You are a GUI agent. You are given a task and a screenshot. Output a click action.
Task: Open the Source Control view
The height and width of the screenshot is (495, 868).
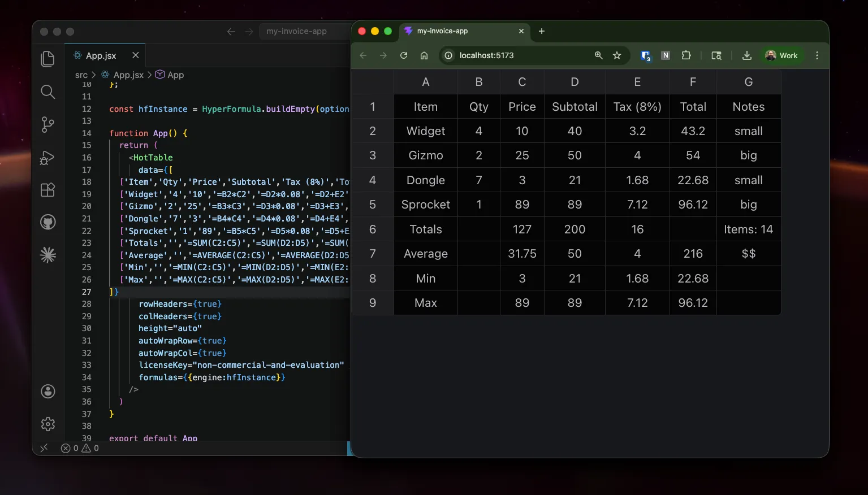pos(48,124)
